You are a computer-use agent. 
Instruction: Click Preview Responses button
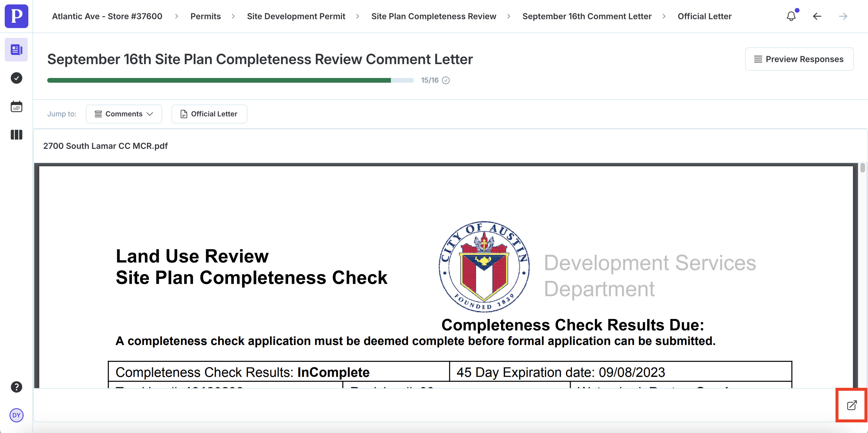click(799, 59)
